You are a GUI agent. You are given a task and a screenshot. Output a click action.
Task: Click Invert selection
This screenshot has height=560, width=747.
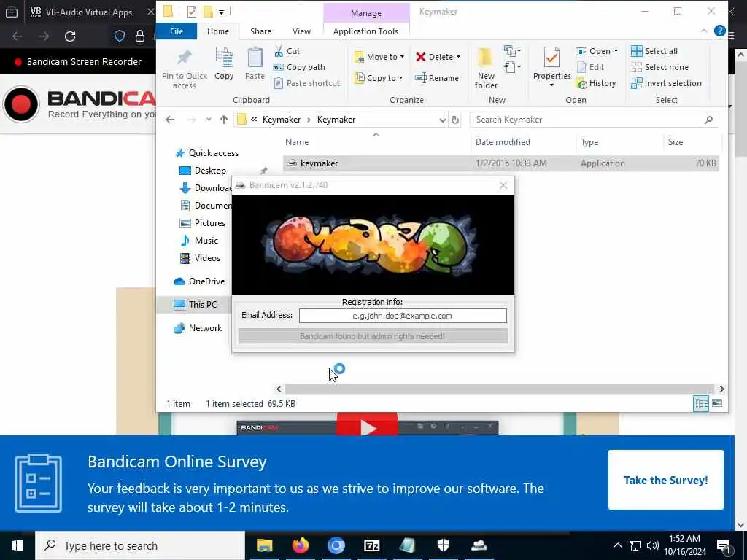pos(666,83)
